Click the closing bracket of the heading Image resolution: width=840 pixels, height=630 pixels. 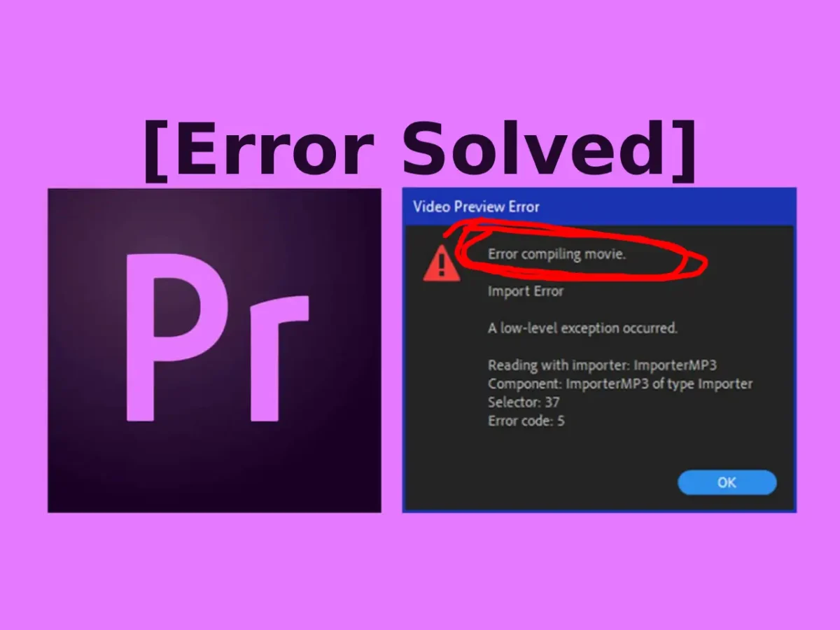682,150
